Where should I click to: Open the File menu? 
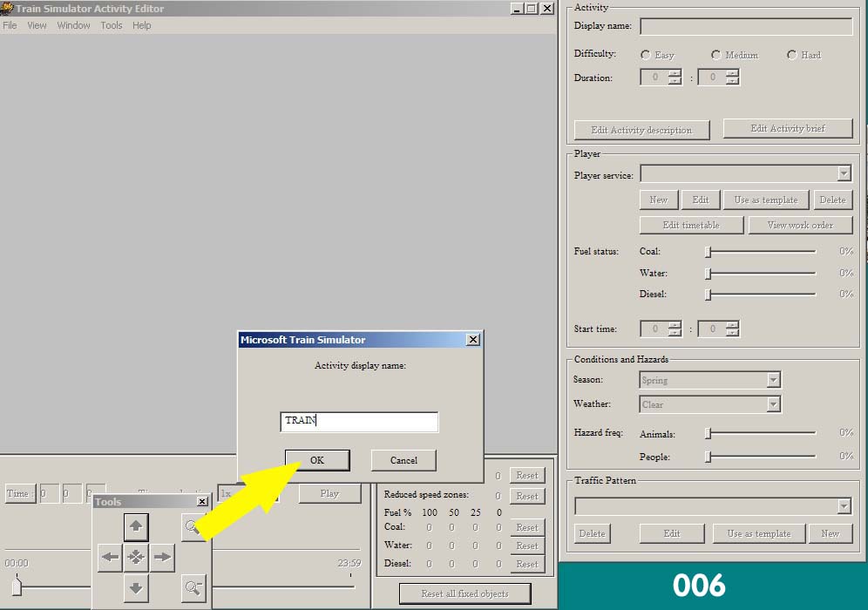tap(10, 25)
